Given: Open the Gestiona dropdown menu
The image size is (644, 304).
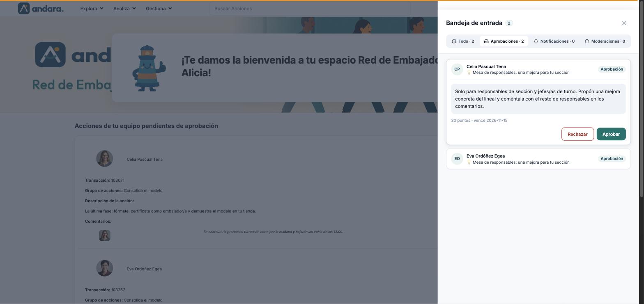Looking at the screenshot, I should coord(159,8).
